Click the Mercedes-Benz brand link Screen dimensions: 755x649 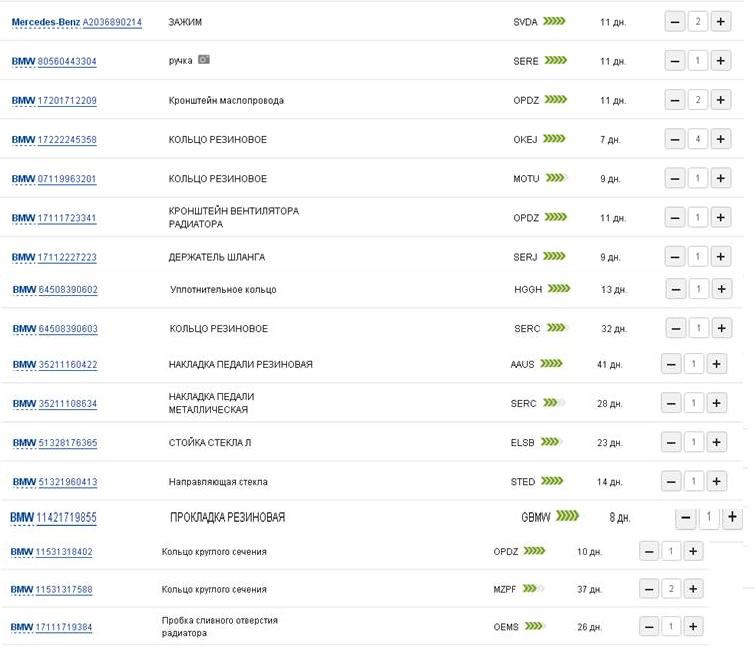pos(45,22)
